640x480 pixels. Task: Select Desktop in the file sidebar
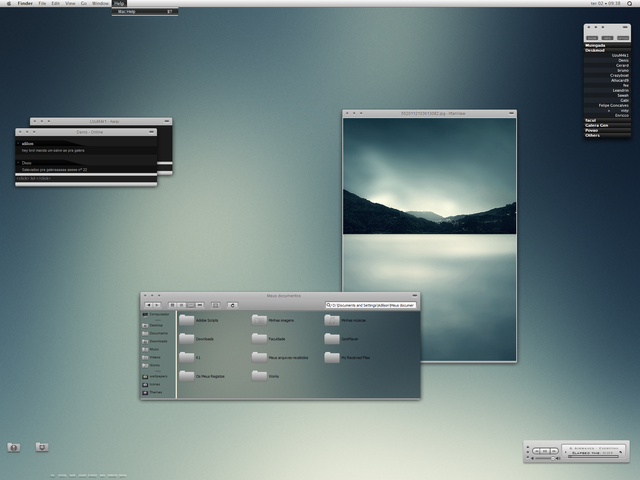coord(155,324)
